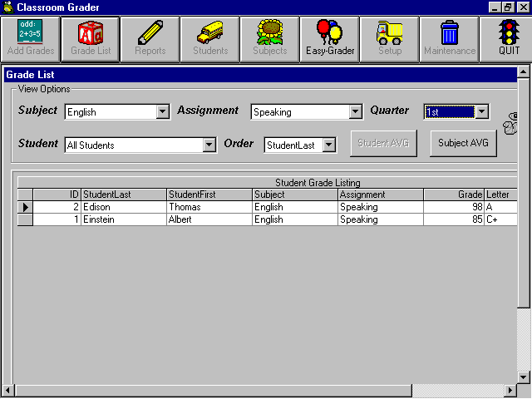532x399 pixels.
Task: Expand the Assignment dropdown showing Speaking
Action: 356,112
